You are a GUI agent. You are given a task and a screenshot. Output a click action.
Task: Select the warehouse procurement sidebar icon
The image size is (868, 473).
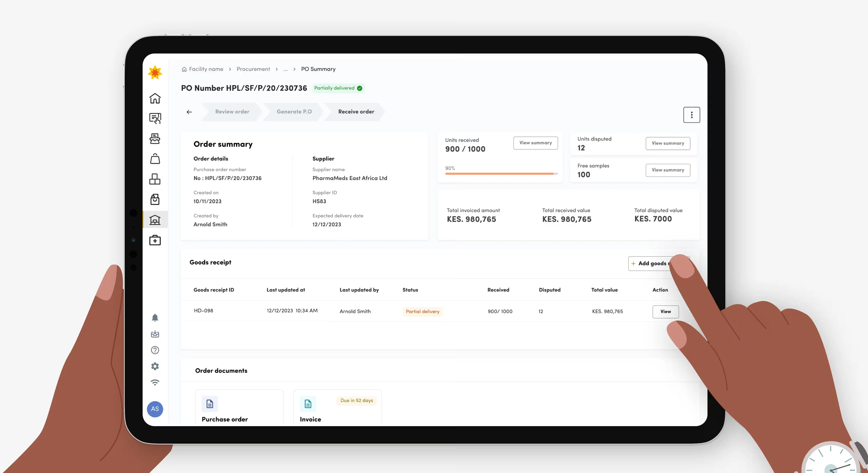click(155, 220)
